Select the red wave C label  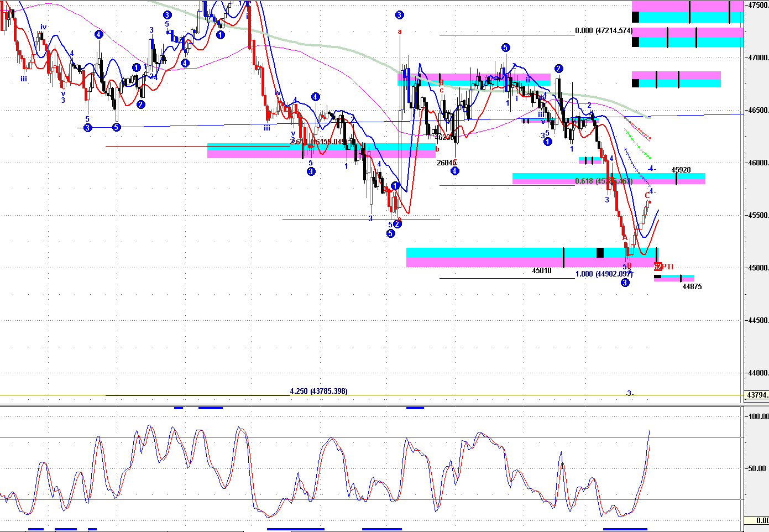coord(647,195)
